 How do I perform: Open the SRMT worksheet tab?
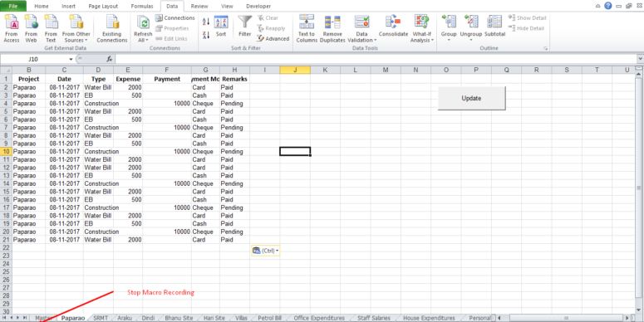click(x=101, y=318)
